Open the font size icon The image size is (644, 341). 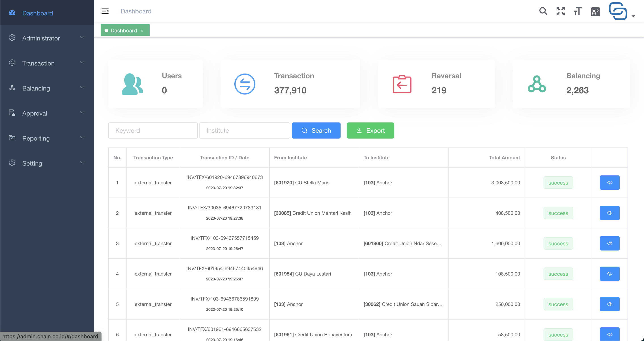[x=578, y=11]
